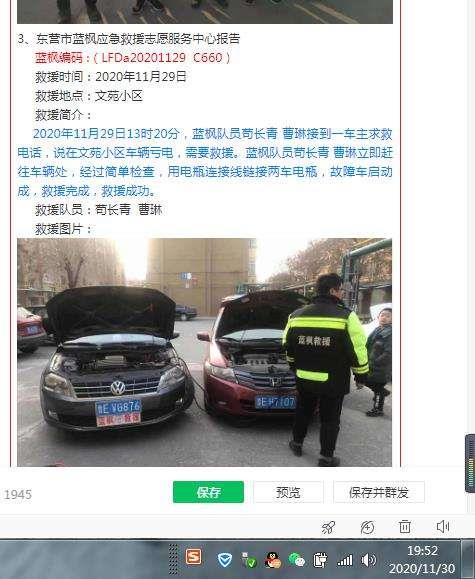Open the 预览 preview button
The height and width of the screenshot is (579, 475).
288,492
